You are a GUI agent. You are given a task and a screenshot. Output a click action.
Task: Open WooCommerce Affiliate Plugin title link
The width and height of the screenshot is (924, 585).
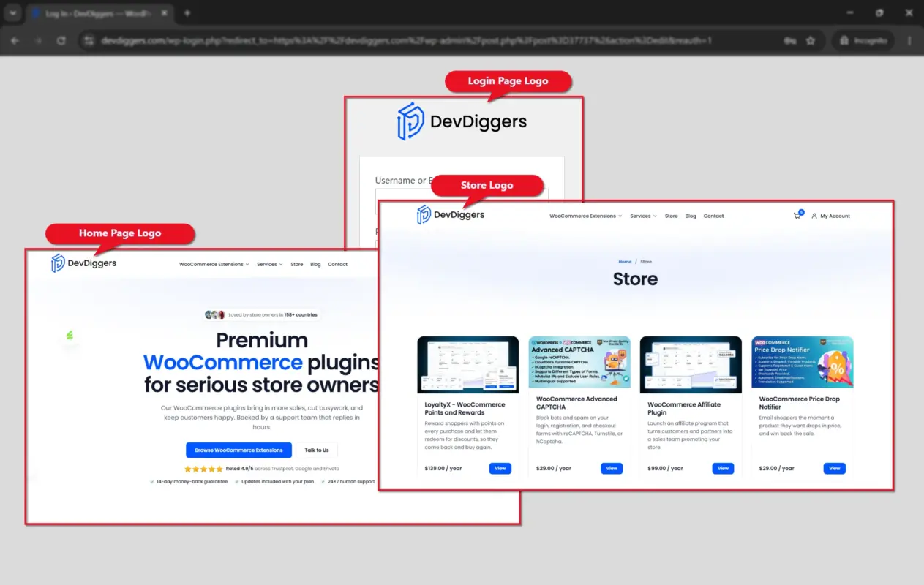[684, 408]
